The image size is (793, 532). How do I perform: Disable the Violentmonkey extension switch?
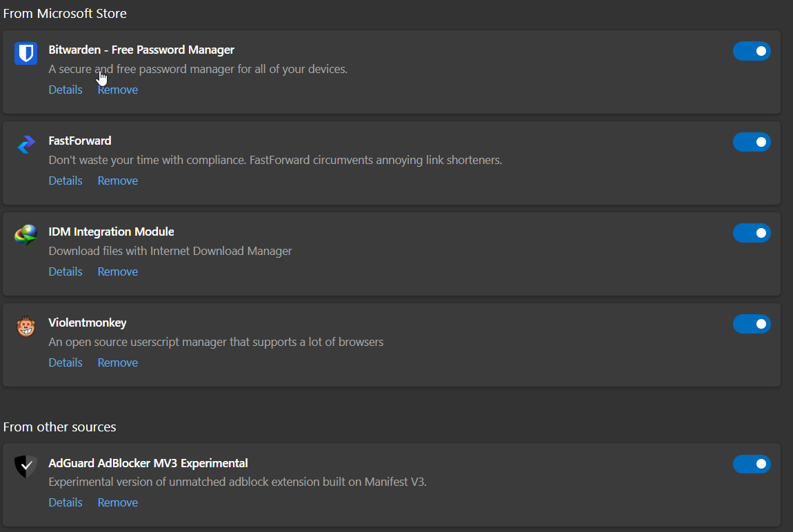click(752, 324)
